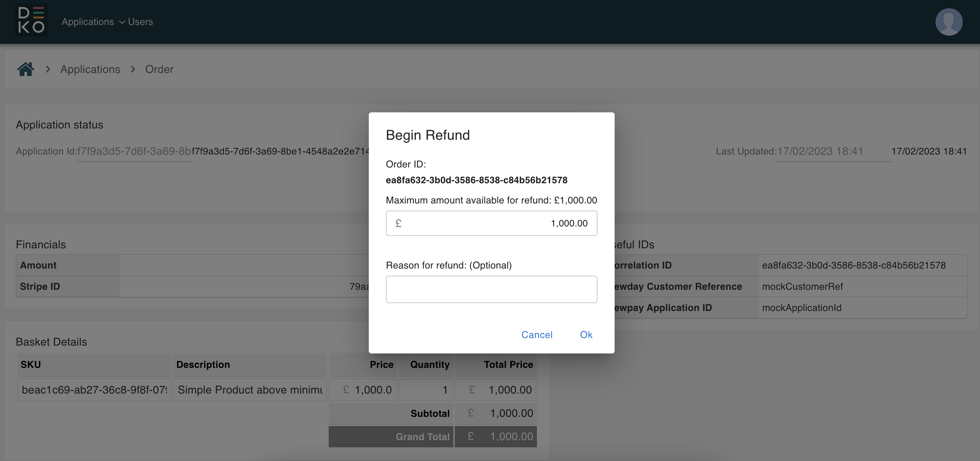Viewport: 980px width, 461px height.
Task: Click the Order breadcrumb item
Action: [159, 69]
